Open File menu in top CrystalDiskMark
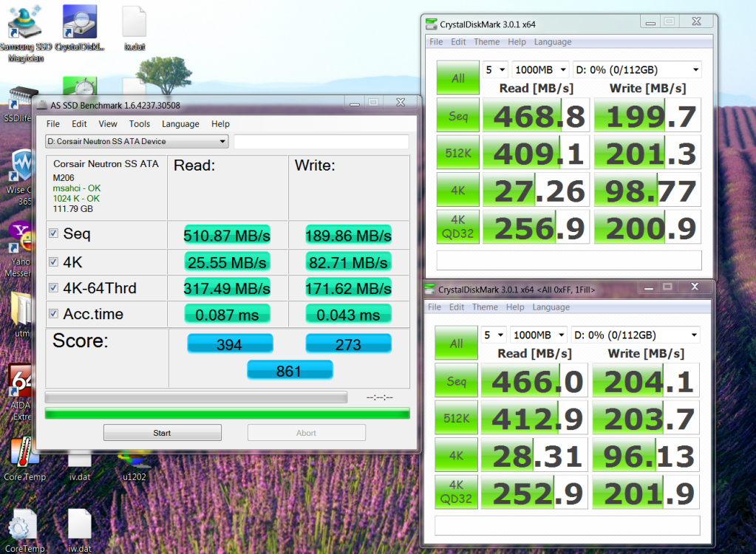This screenshot has width=756, height=554. [436, 42]
